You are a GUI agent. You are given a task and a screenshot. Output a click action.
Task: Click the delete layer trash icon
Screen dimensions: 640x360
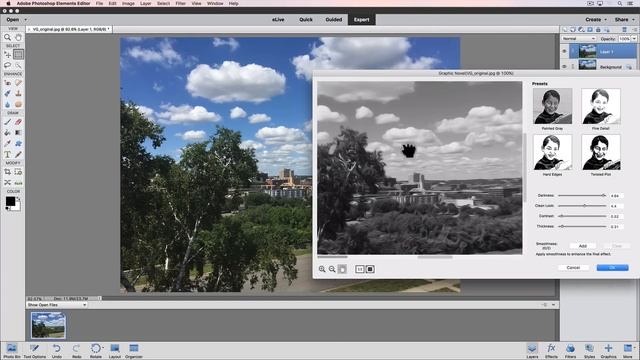click(624, 29)
